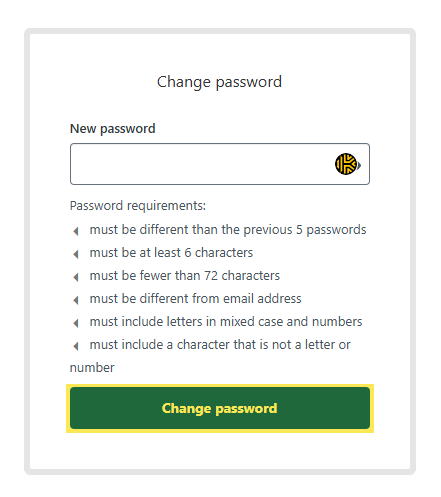The width and height of the screenshot is (441, 497).
Task: Click arrow icon beside not a letter rule
Action: pos(76,346)
